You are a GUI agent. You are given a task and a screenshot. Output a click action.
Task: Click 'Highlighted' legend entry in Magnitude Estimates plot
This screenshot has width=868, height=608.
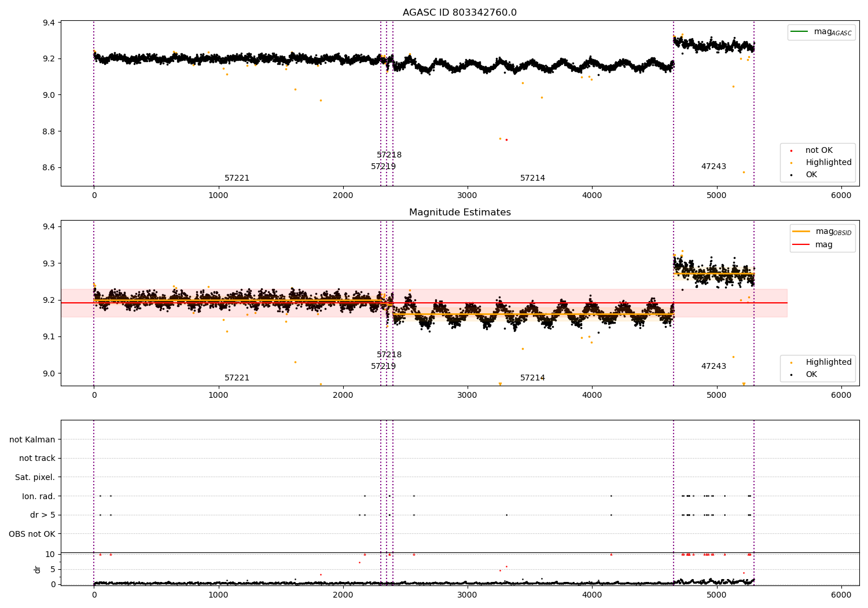[829, 362]
